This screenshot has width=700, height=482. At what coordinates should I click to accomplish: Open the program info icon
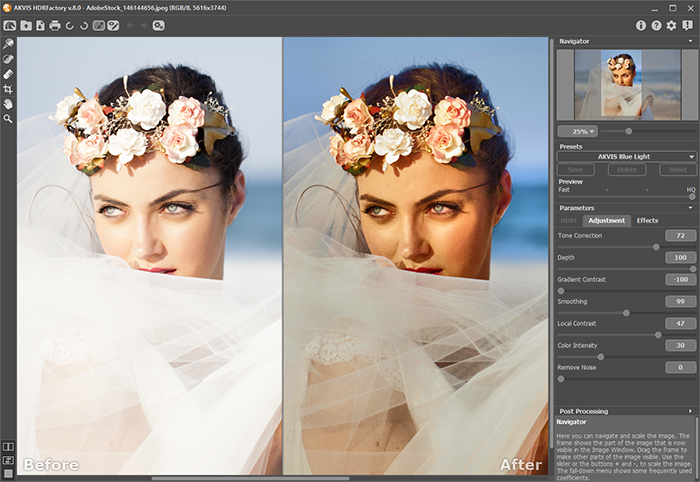point(641,25)
